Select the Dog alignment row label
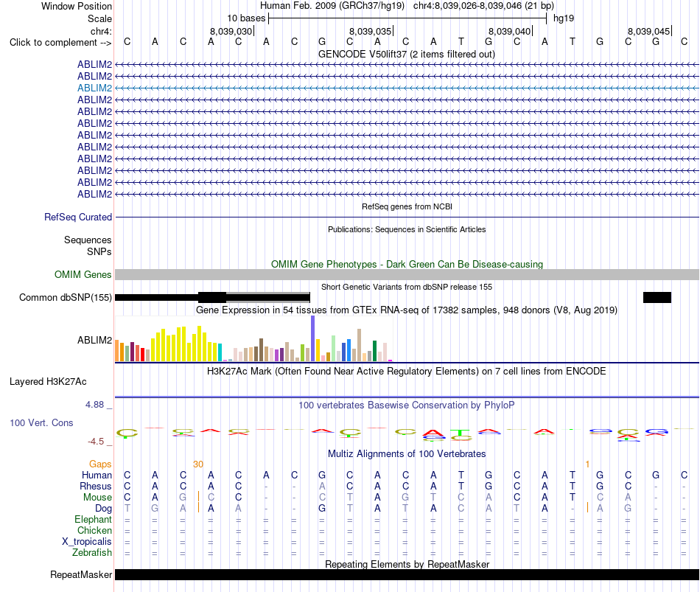 (104, 509)
